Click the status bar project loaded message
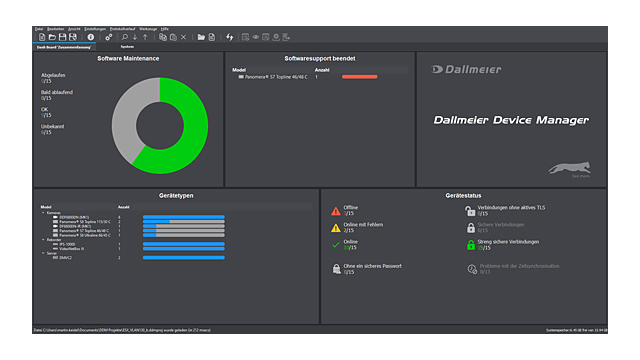 122,330
